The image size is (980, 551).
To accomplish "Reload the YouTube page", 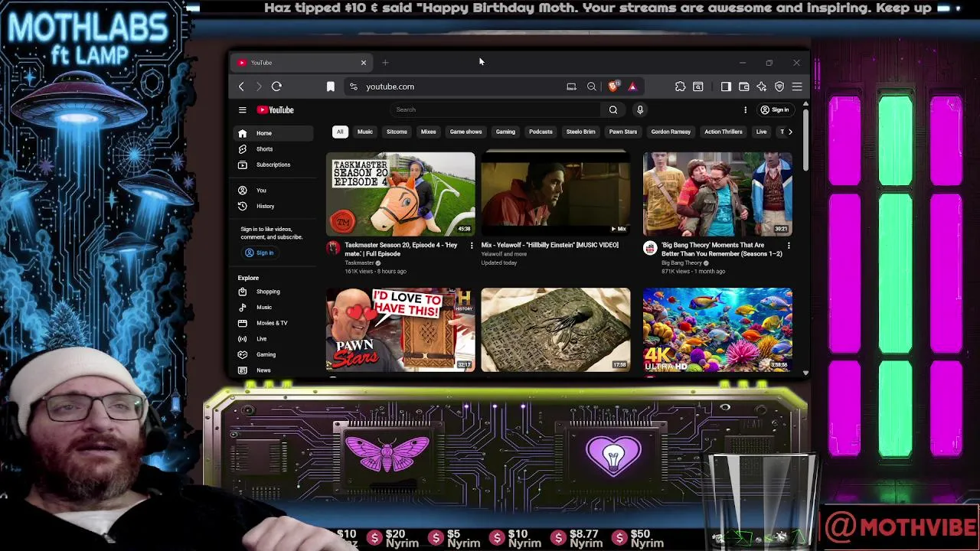I will pyautogui.click(x=276, y=86).
